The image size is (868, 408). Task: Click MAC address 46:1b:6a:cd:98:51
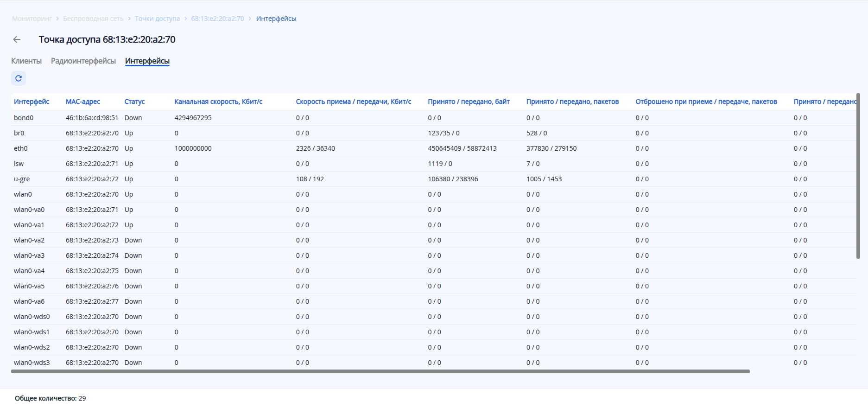coord(92,118)
